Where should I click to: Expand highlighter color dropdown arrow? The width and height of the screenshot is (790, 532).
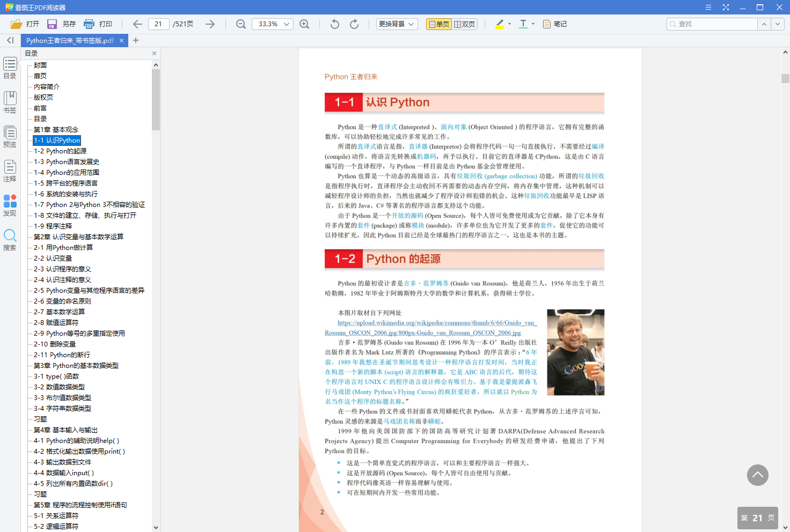509,24
